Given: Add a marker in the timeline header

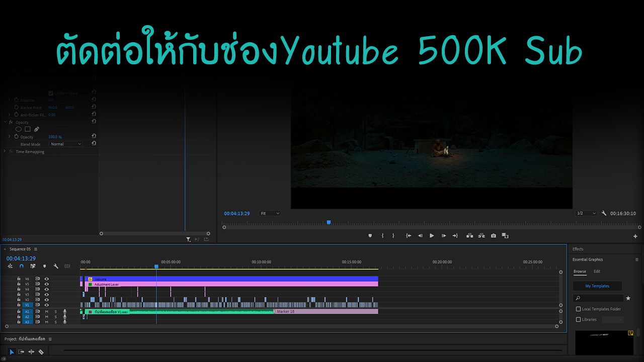Looking at the screenshot, I should (44, 266).
